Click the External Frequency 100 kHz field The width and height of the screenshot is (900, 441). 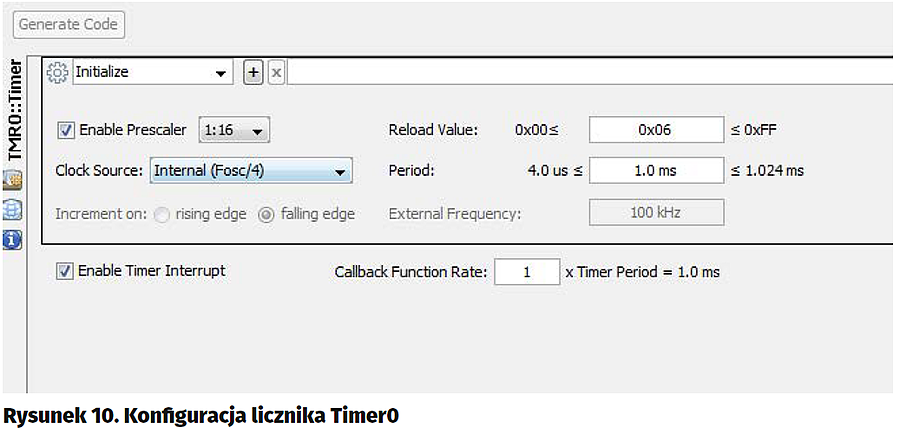point(656,213)
